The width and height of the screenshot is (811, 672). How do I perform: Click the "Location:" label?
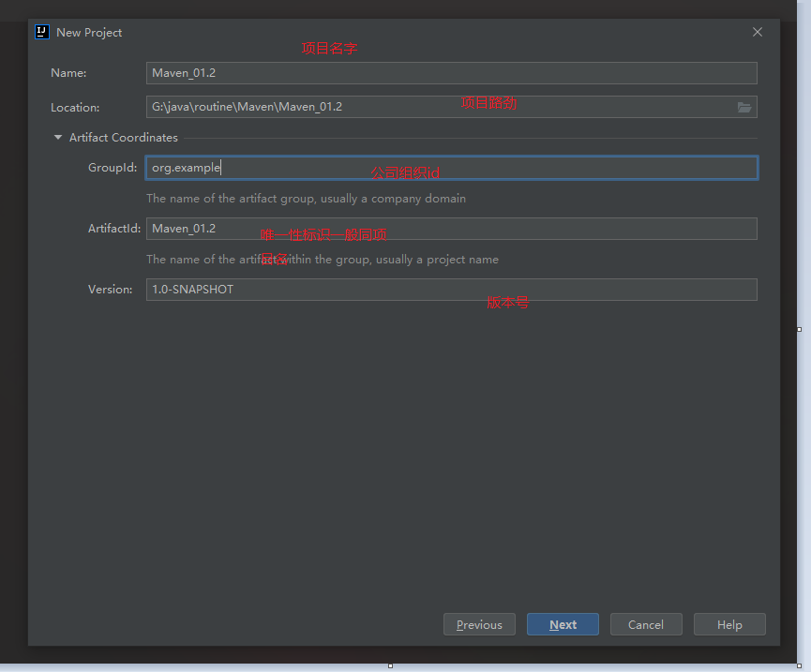pyautogui.click(x=75, y=108)
